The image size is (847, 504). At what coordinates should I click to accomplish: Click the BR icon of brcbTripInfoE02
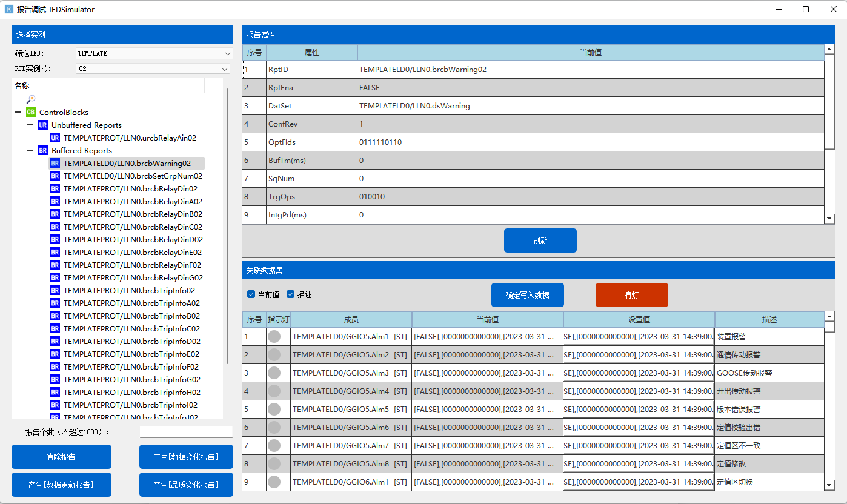[55, 354]
